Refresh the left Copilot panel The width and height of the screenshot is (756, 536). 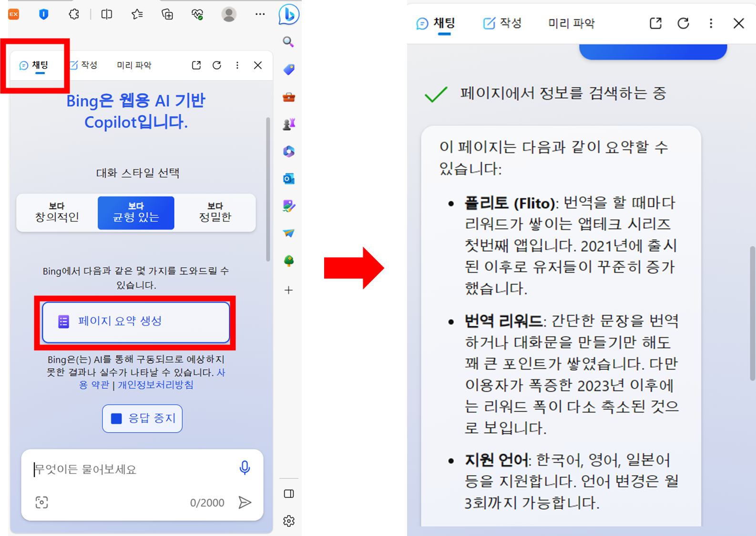coord(217,65)
